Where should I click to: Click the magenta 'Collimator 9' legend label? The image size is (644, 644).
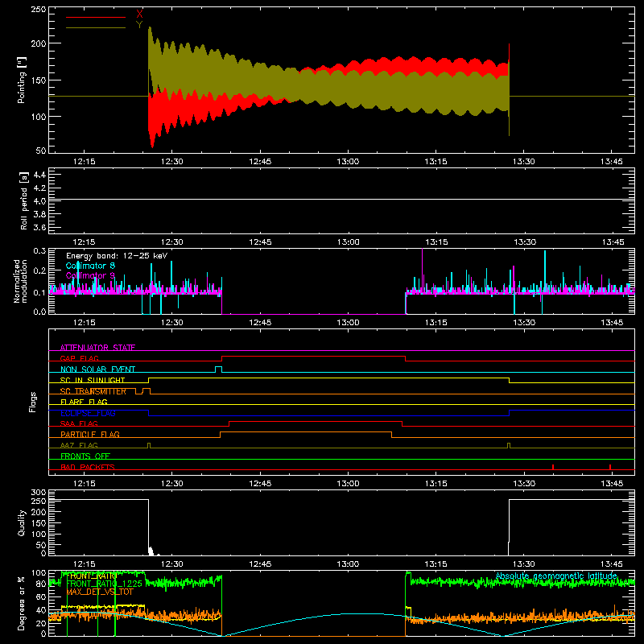(x=90, y=275)
